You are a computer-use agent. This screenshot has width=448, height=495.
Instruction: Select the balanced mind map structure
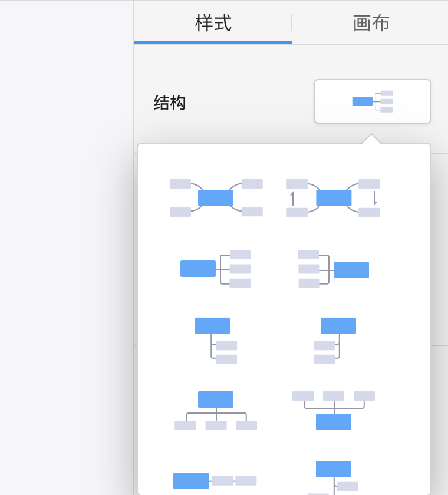point(216,198)
